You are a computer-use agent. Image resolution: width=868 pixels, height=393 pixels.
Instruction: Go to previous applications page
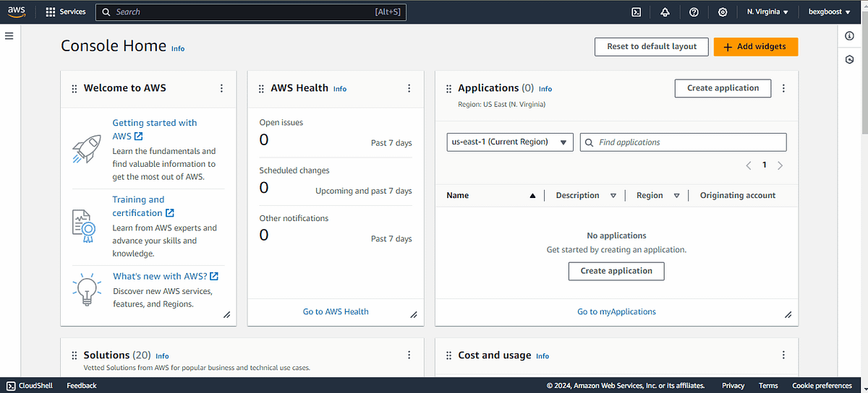pyautogui.click(x=749, y=165)
